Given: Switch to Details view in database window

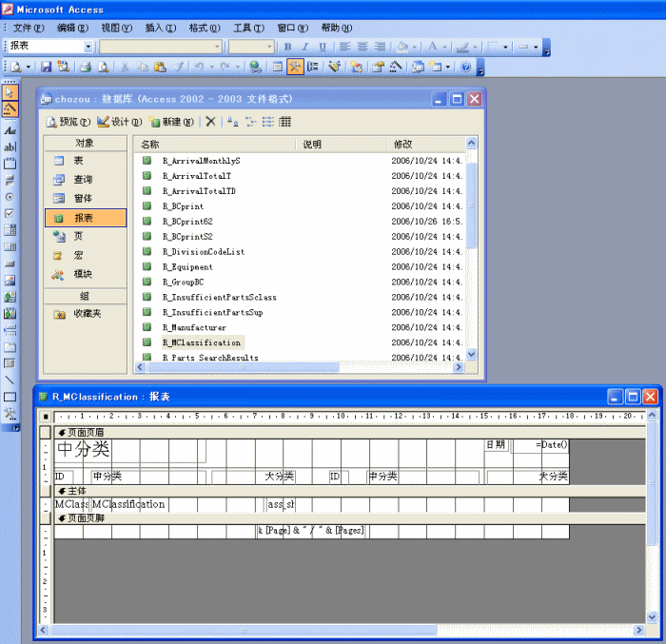Looking at the screenshot, I should (x=285, y=122).
